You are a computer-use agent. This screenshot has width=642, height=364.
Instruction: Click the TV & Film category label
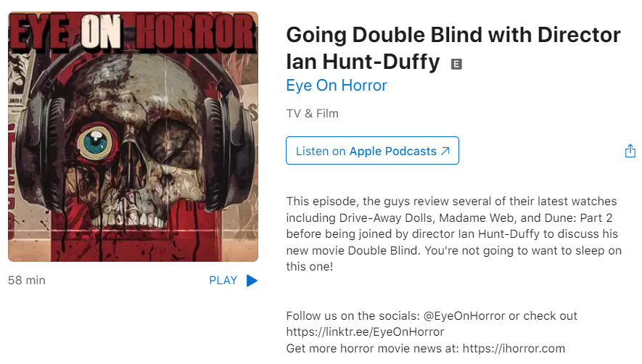click(313, 113)
